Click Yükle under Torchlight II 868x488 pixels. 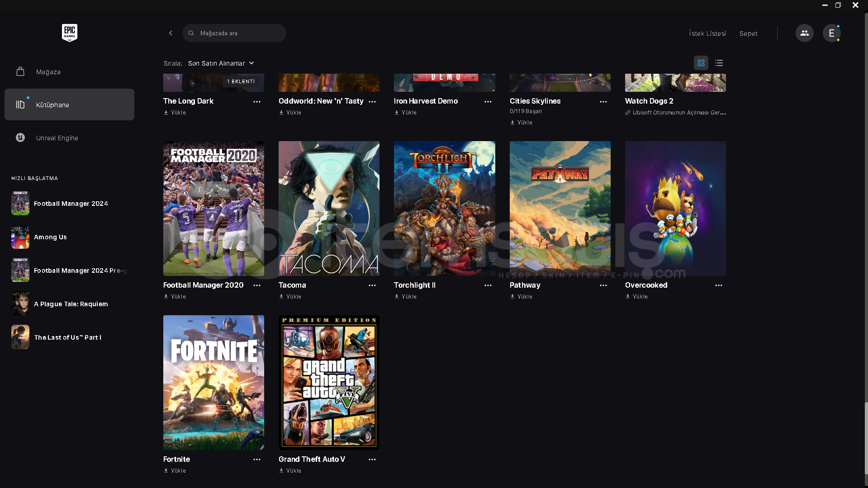[406, 297]
